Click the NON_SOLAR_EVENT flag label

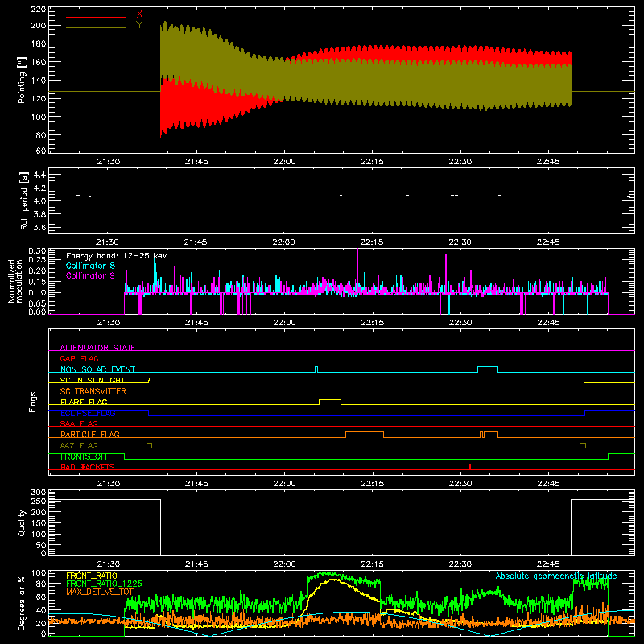point(97,369)
